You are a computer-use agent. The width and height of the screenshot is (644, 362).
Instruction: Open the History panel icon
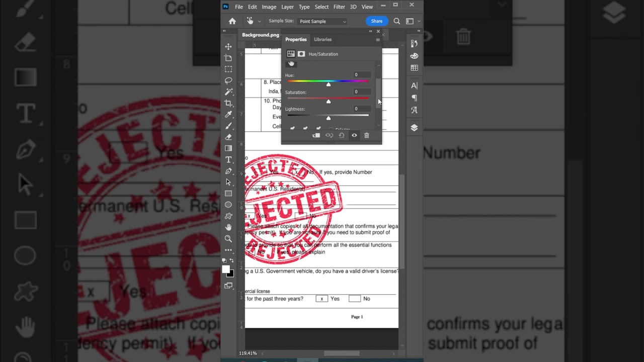click(x=414, y=44)
